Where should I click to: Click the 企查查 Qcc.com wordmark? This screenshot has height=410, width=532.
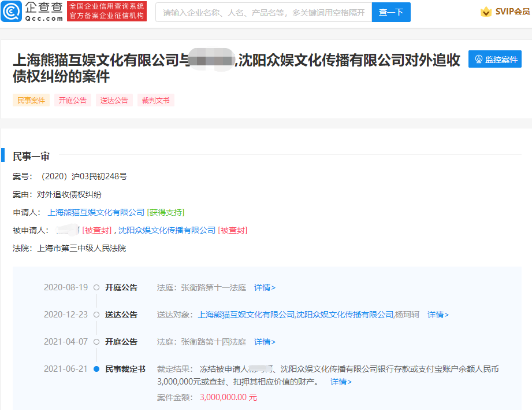(44, 12)
